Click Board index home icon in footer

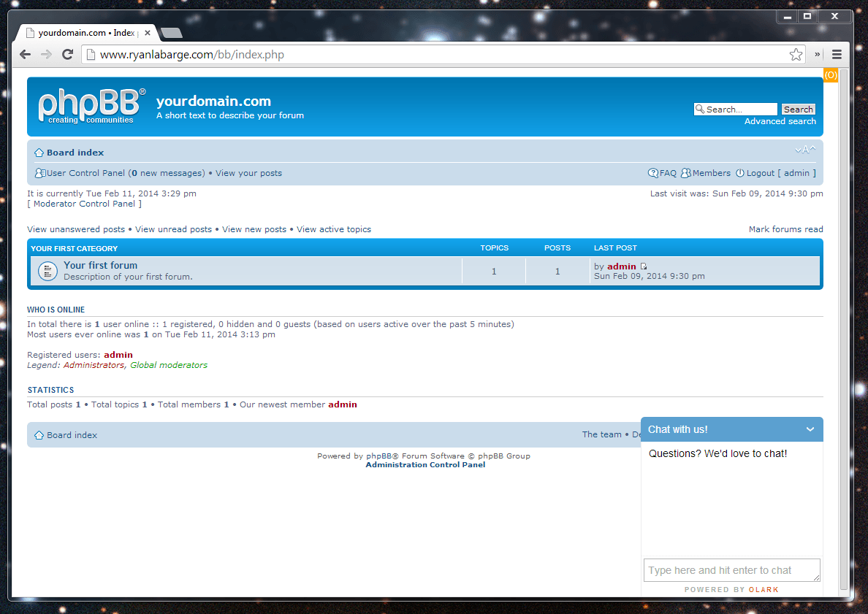tap(39, 435)
